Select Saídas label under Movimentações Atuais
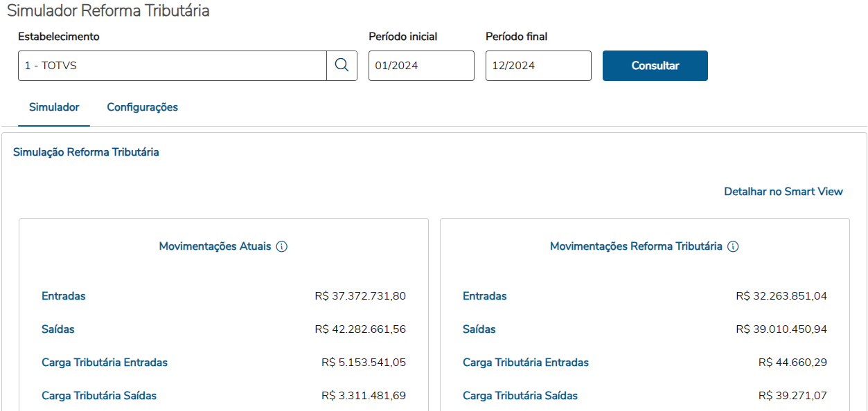This screenshot has width=868, height=411. coord(58,329)
